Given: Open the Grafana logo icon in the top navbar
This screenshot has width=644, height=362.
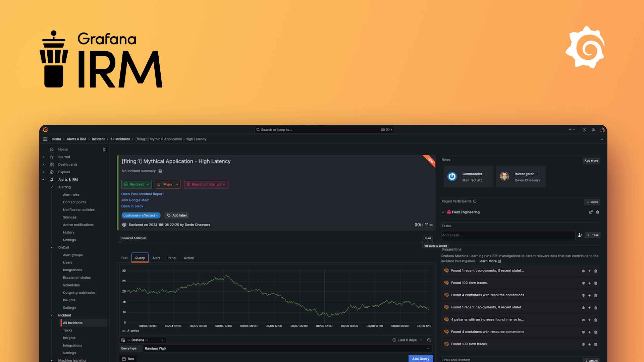Looking at the screenshot, I should [x=45, y=130].
